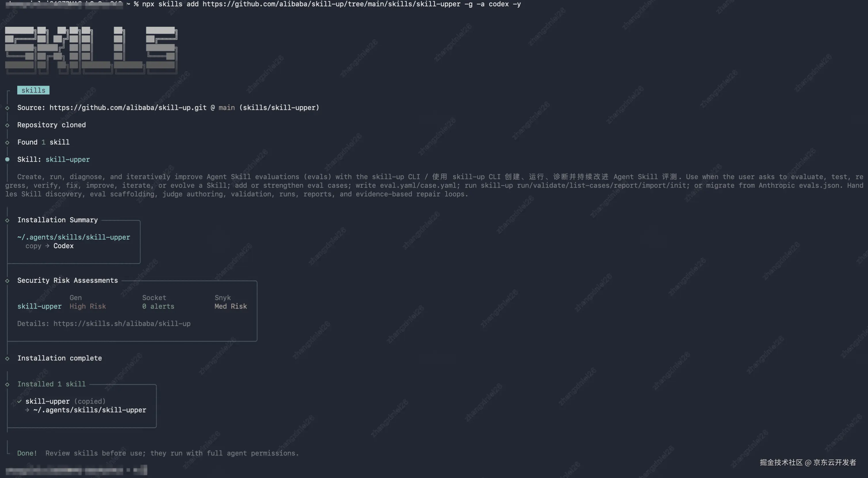The height and width of the screenshot is (478, 868).
Task: Open the skill-up.git Source repository URL
Action: [x=128, y=108]
